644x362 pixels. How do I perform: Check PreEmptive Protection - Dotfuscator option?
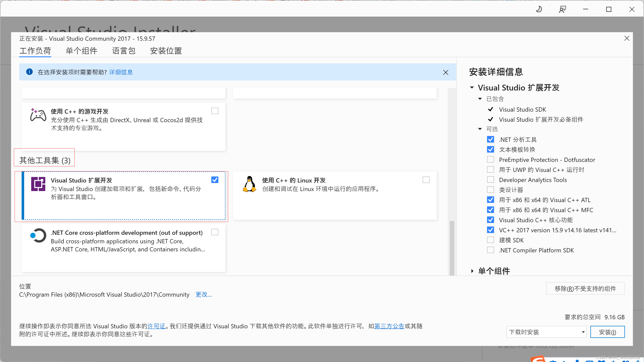(x=490, y=159)
